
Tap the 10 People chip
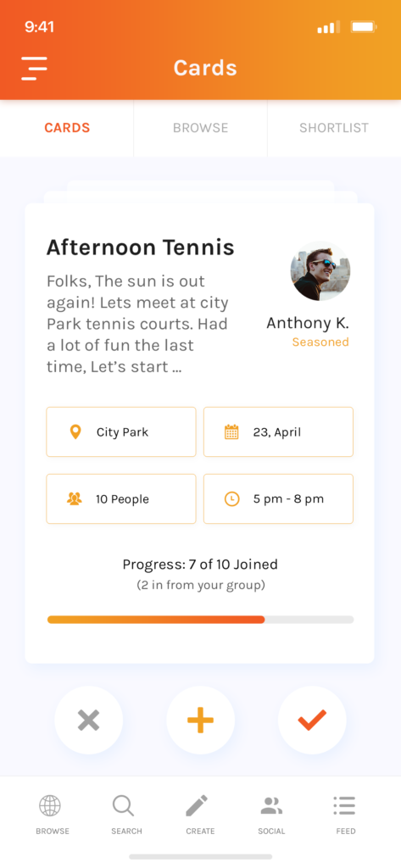point(120,498)
